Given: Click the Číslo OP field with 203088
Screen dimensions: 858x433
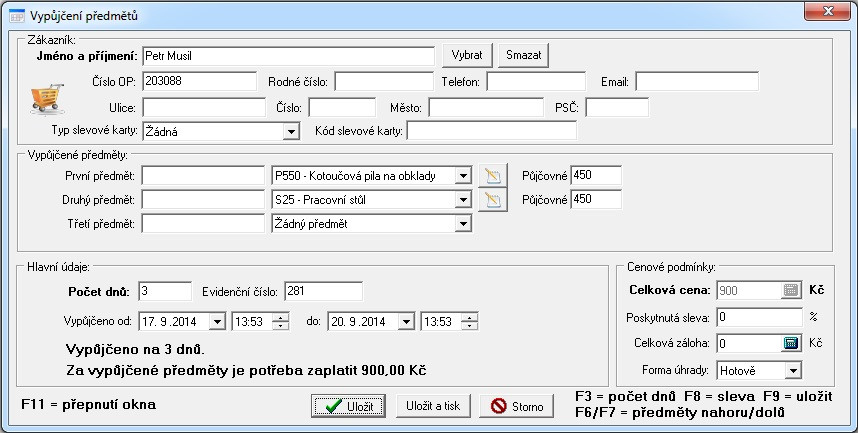Looking at the screenshot, I should (x=199, y=81).
